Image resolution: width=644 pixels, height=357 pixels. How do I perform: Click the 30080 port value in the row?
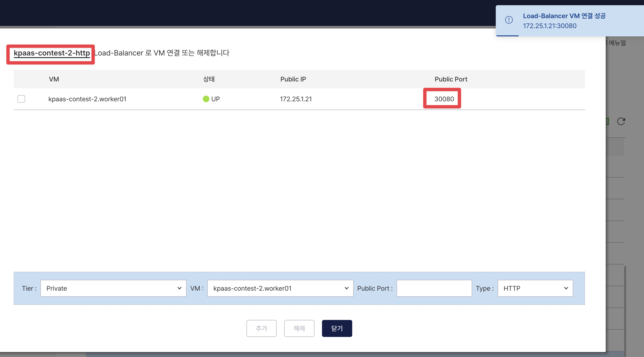point(444,99)
